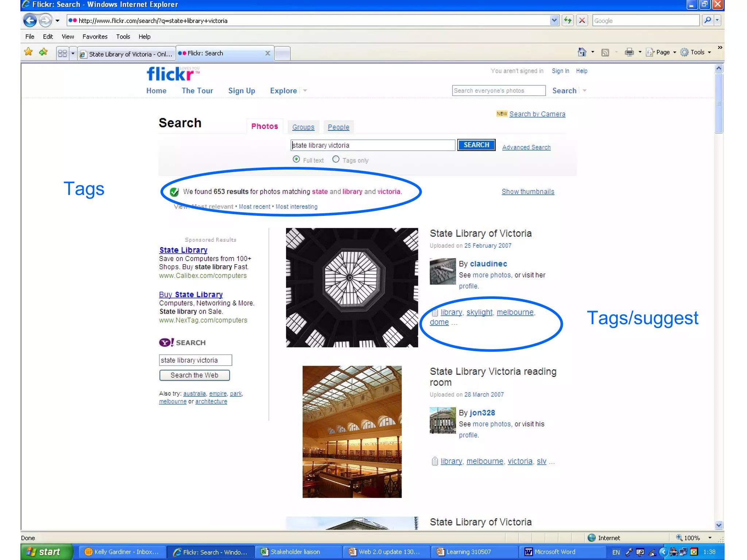
Task: Click the Add to Favorites icon
Action: (43, 52)
